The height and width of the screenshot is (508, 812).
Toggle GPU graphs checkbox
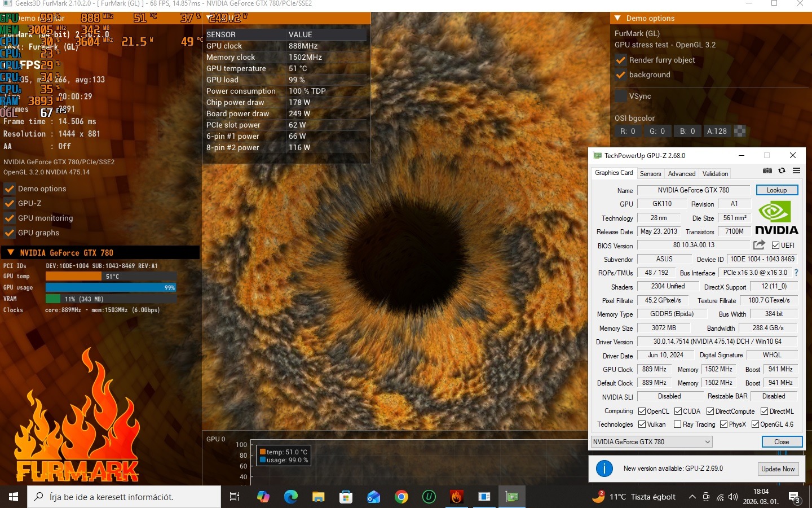10,233
